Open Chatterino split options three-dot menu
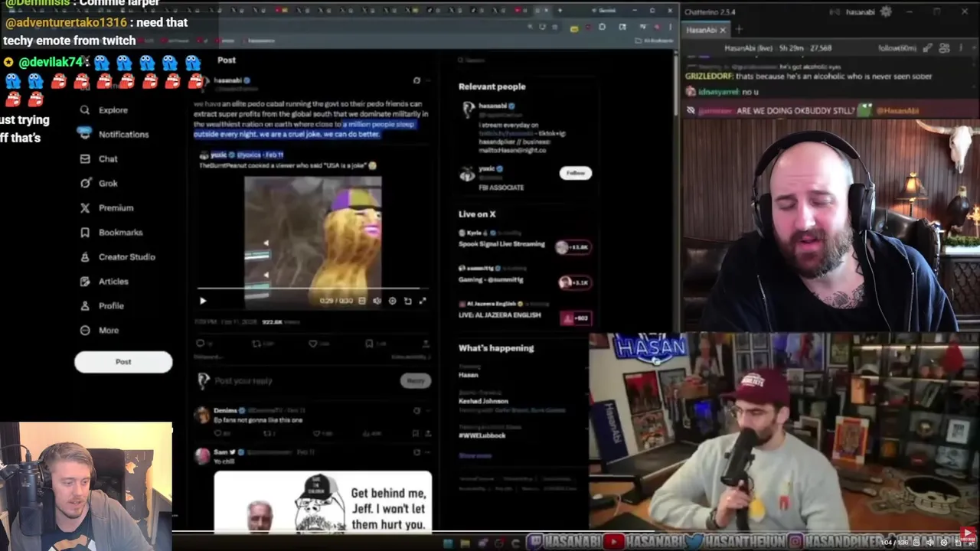 pyautogui.click(x=961, y=48)
